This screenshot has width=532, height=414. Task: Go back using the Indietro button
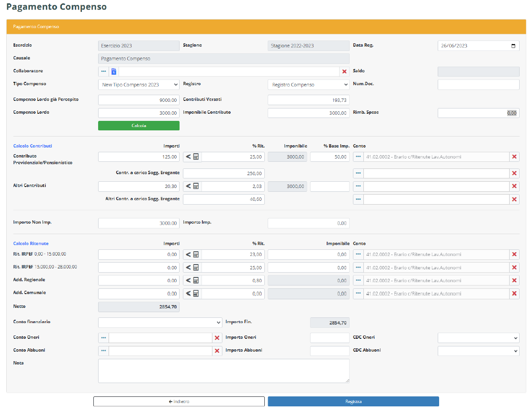(179, 402)
